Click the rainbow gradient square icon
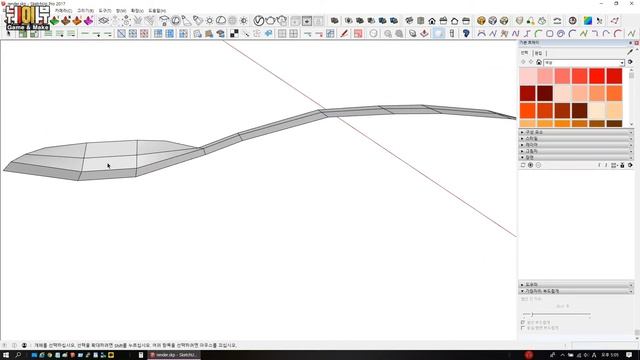 pos(588,21)
